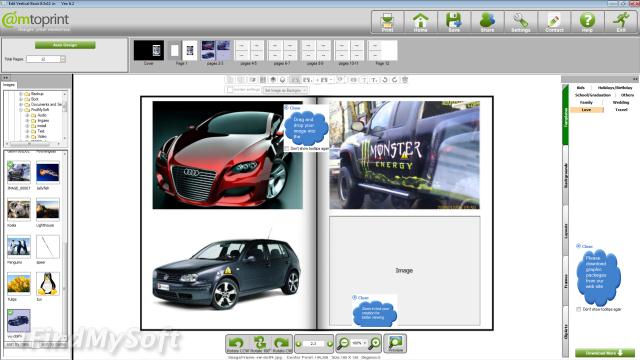The width and height of the screenshot is (640, 360).
Task: Click the Print icon in top toolbar
Action: (x=387, y=22)
